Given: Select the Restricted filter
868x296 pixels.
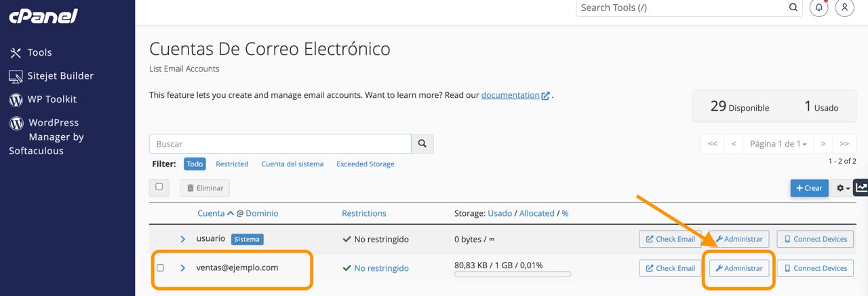Looking at the screenshot, I should tap(232, 164).
